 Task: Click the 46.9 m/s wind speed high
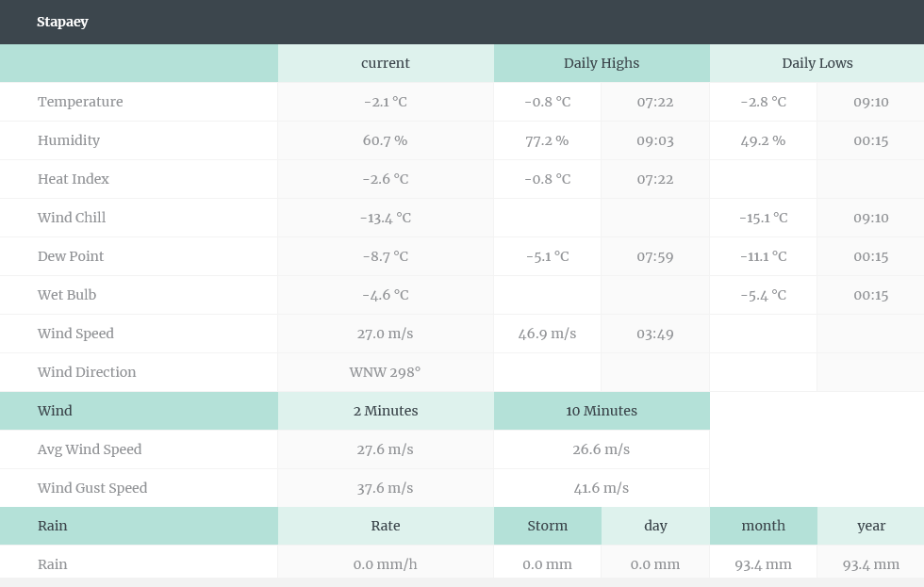coord(548,334)
